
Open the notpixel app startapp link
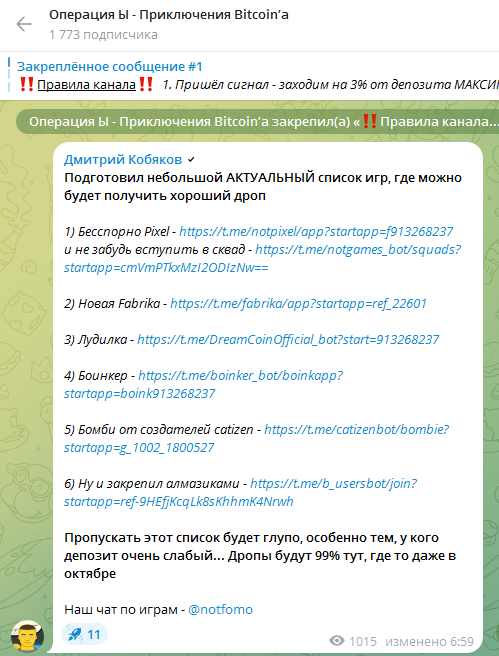(x=316, y=231)
